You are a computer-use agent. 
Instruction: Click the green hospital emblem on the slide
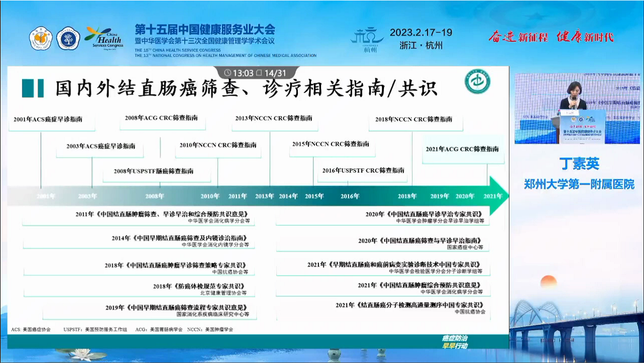pos(477,82)
